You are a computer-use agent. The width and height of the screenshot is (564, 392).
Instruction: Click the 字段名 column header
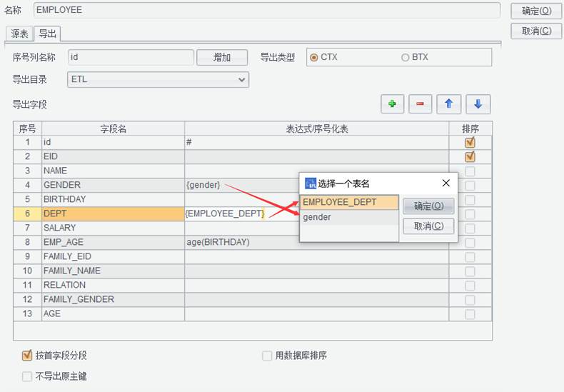113,129
